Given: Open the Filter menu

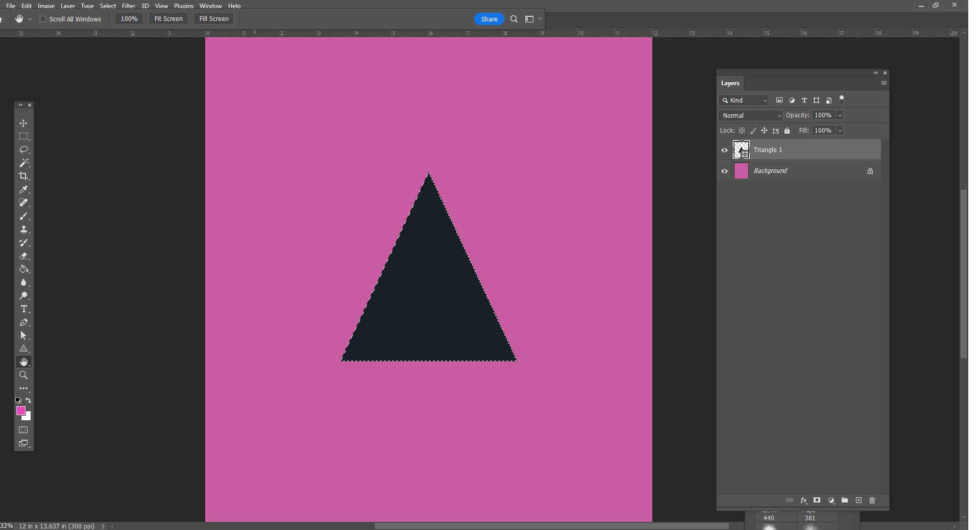Looking at the screenshot, I should tap(128, 6).
